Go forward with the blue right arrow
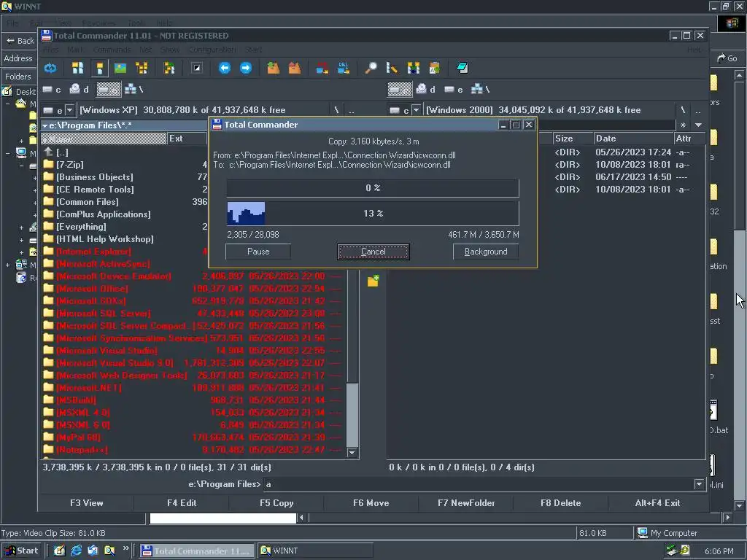Screen dimensions: 747x560 (x=245, y=68)
